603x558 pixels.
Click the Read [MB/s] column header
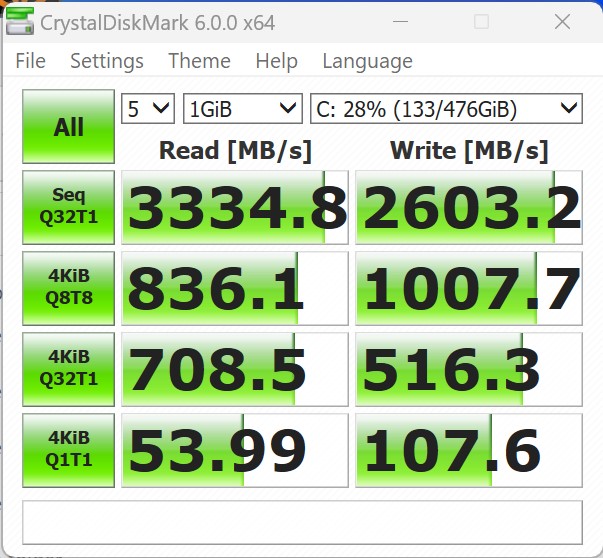pyautogui.click(x=235, y=150)
